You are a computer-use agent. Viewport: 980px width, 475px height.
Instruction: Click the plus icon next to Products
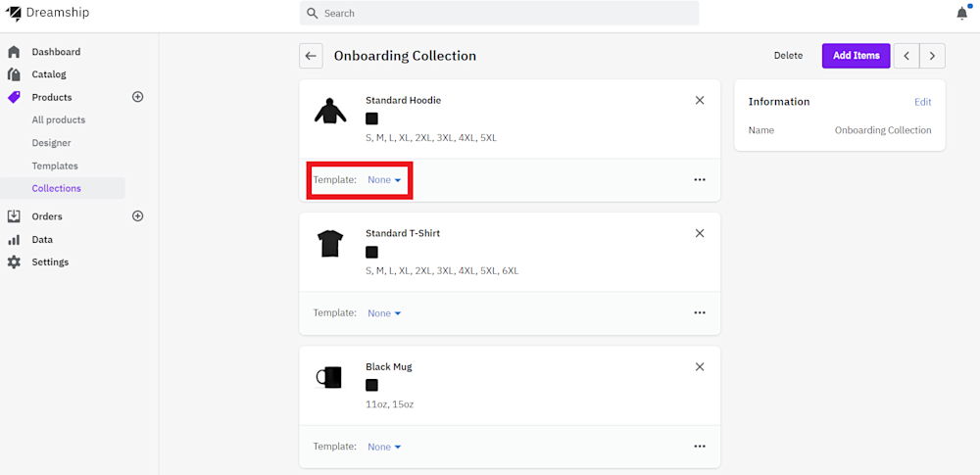(x=138, y=97)
